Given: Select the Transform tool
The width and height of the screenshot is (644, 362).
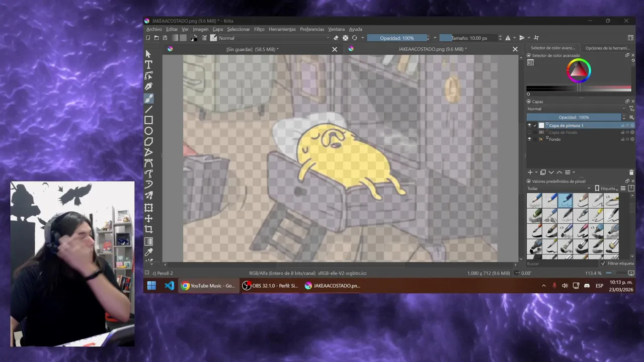Looking at the screenshot, I should click(148, 208).
